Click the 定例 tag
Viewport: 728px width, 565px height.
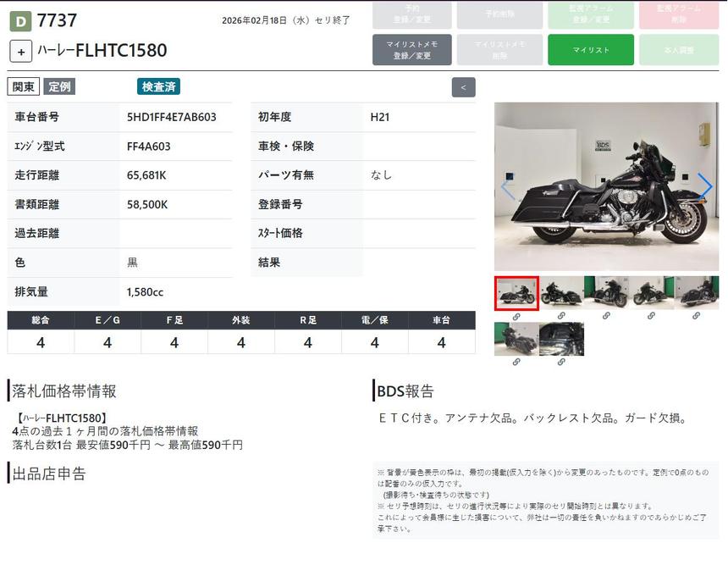pos(59,86)
